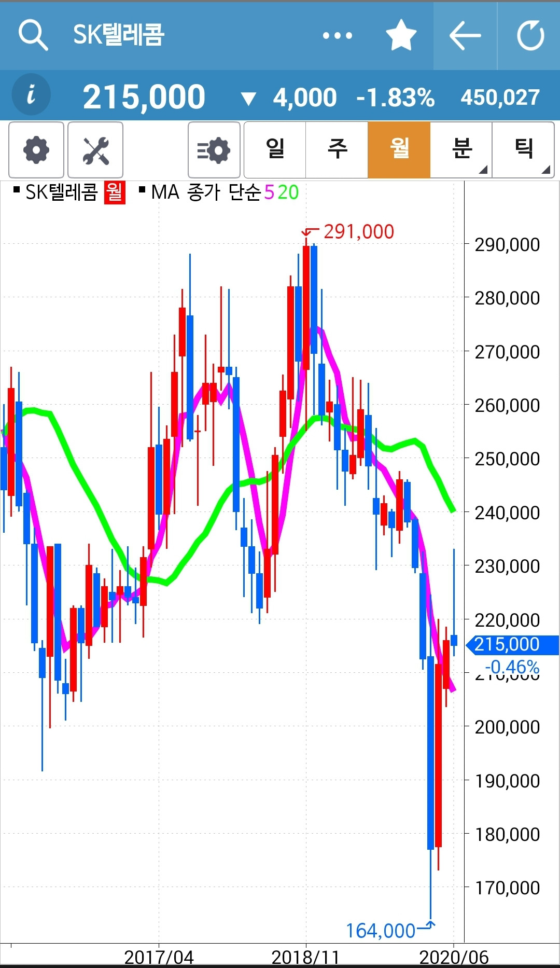Open indicator settings list-gear icon
Viewport: 560px width, 968px height.
tap(214, 150)
